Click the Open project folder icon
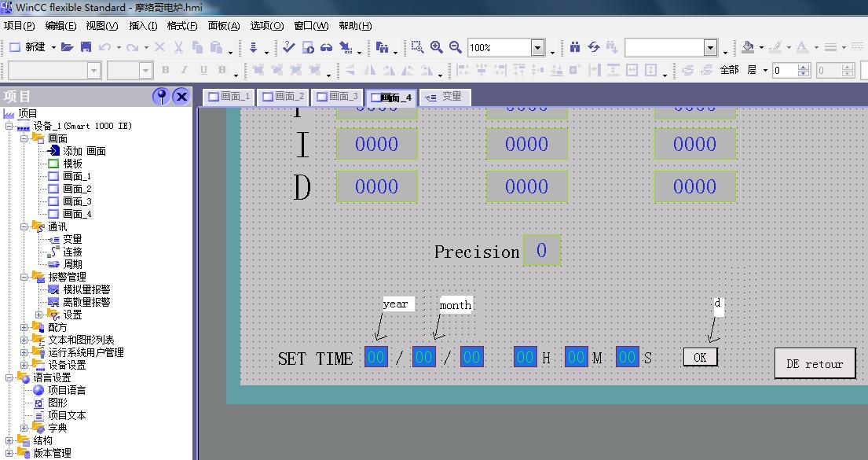 click(x=67, y=47)
